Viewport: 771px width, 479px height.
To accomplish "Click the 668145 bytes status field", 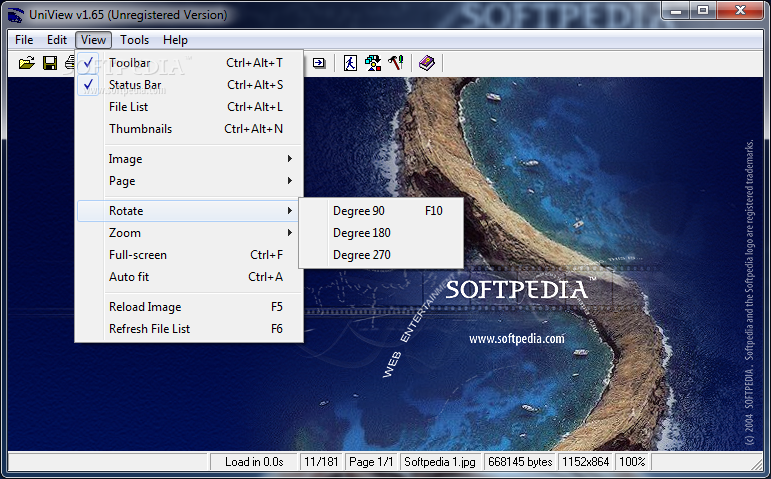I will click(520, 462).
